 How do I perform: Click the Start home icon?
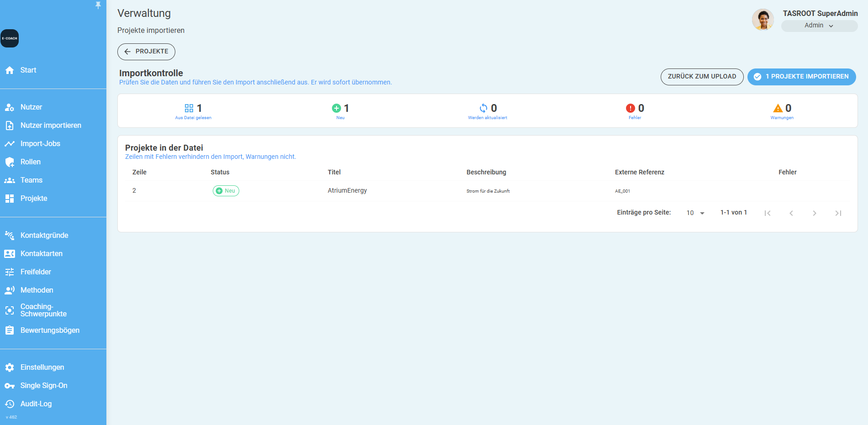click(x=10, y=70)
